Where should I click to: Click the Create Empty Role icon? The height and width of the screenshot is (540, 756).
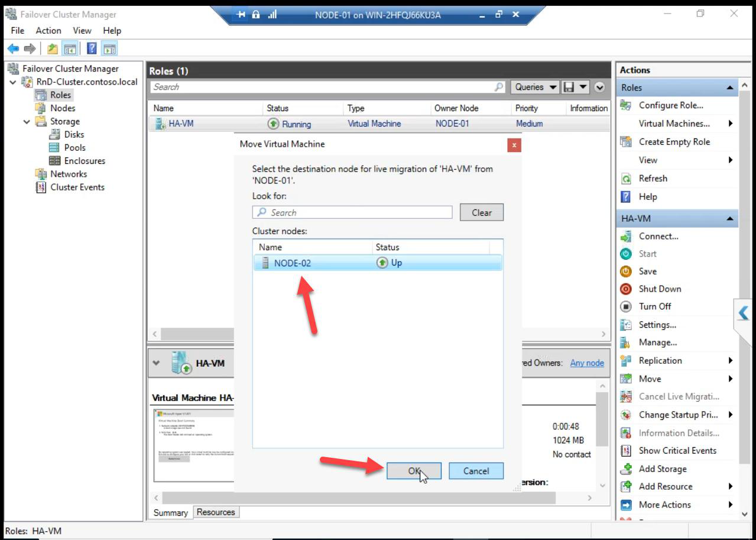tap(626, 142)
